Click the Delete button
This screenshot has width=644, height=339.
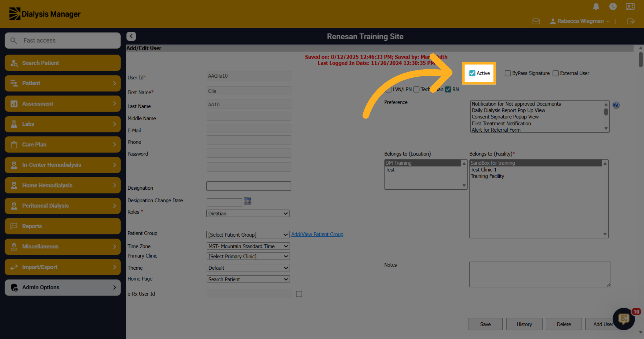pyautogui.click(x=564, y=324)
